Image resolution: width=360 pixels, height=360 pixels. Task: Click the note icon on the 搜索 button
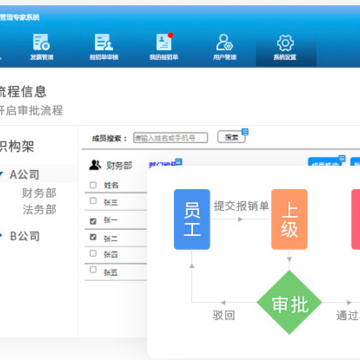[x=245, y=132]
